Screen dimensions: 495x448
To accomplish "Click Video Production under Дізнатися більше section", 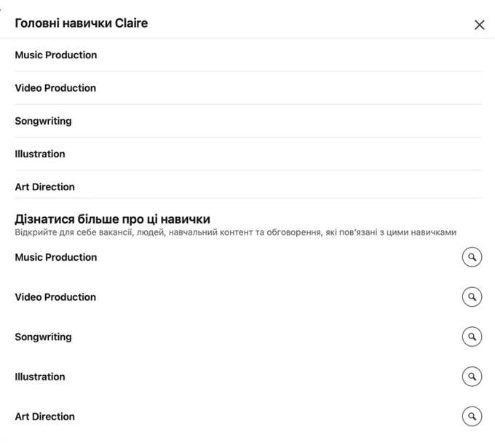I will pos(55,297).
